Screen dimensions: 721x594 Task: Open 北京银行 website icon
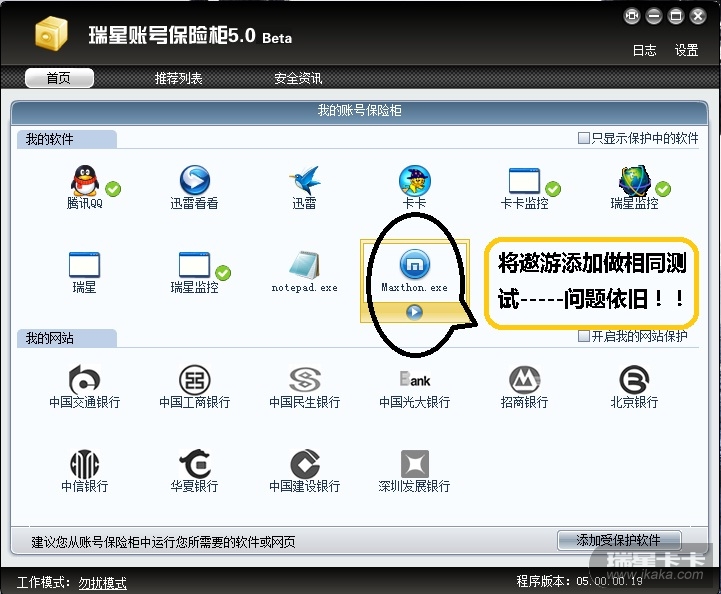click(x=635, y=380)
